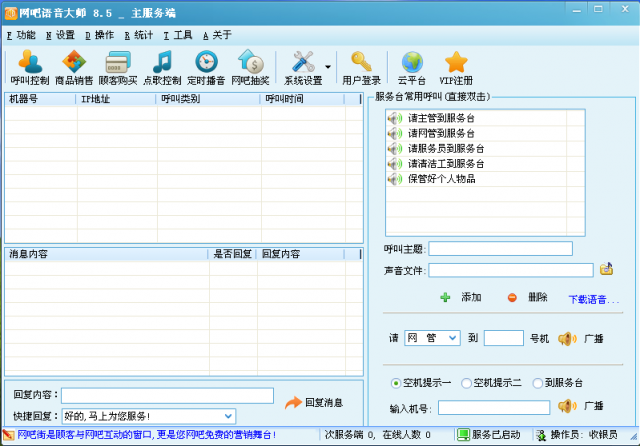Click the 输入机号 input field
This screenshot has width=640, height=446.
[x=494, y=407]
